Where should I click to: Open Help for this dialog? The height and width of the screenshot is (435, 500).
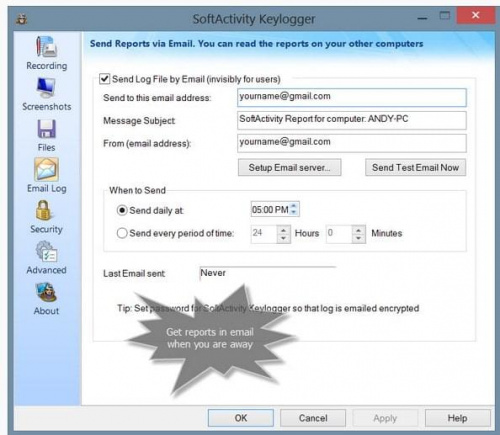tap(457, 418)
